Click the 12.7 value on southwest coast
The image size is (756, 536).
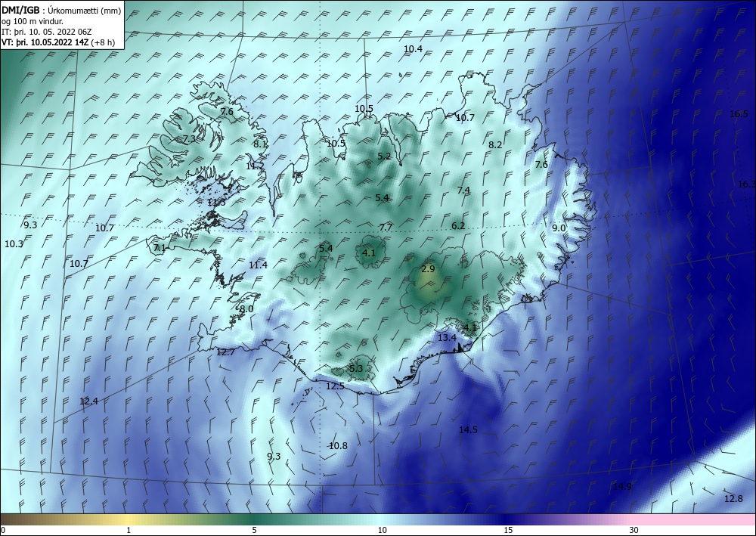(225, 352)
